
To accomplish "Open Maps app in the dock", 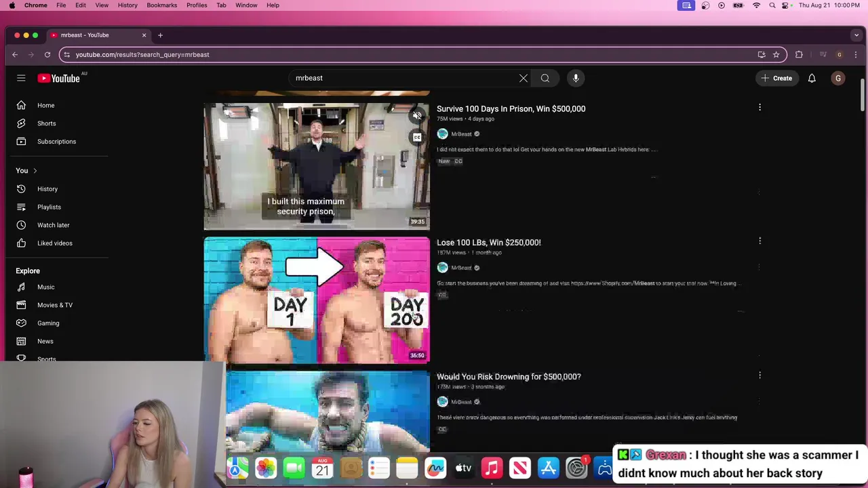I will click(237, 468).
